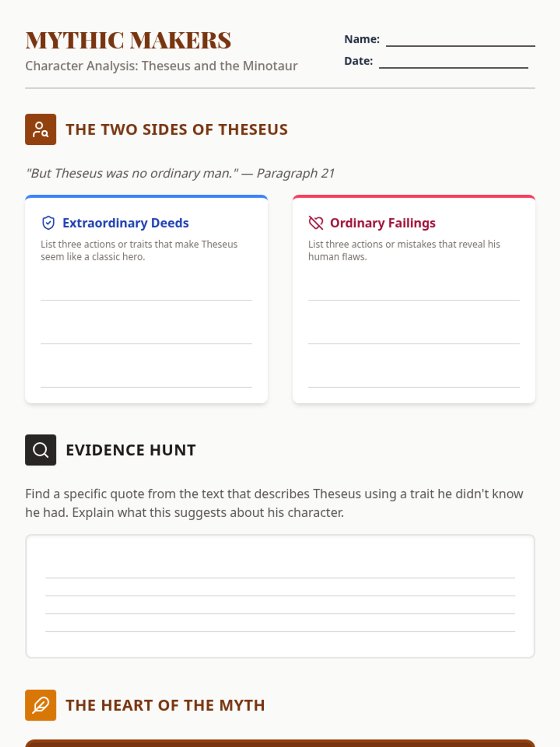
Task: Click the Extraordinary Deeds heading
Action: tap(126, 223)
